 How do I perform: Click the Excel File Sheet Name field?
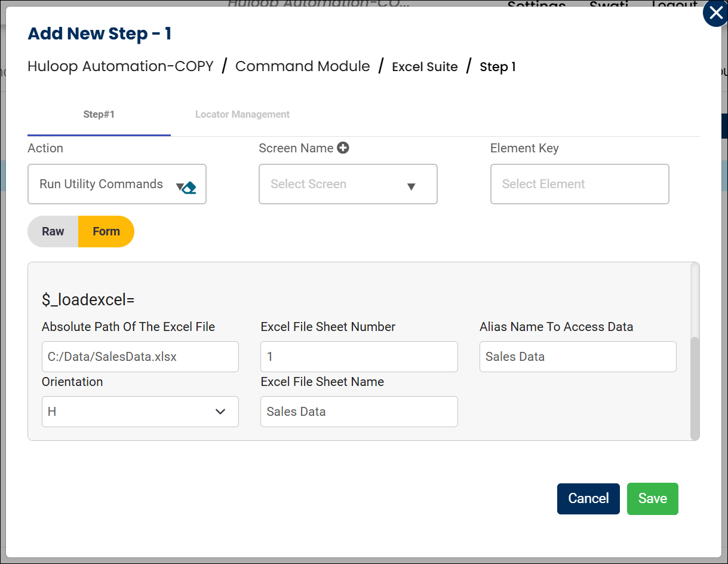[x=359, y=412]
